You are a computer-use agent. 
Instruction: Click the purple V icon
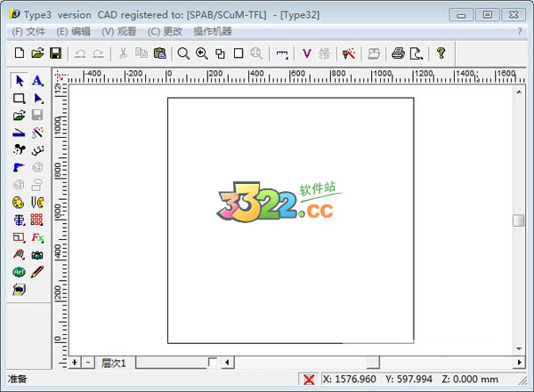click(x=307, y=53)
